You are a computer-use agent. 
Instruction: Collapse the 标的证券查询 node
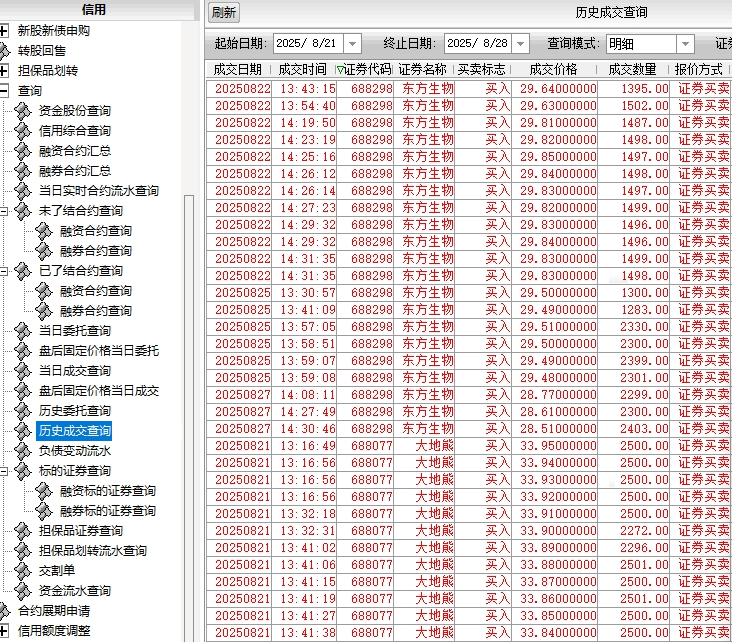pyautogui.click(x=4, y=471)
